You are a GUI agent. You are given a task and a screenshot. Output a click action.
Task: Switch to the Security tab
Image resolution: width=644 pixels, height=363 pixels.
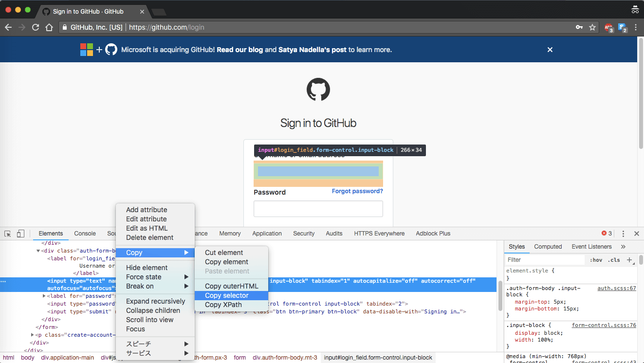tap(304, 234)
